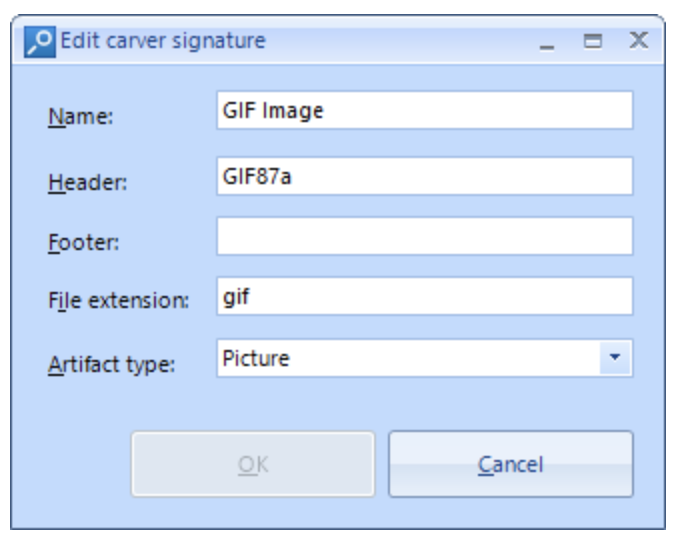This screenshot has width=678, height=542.
Task: Click empty title bar space before minimize button
Action: point(398,41)
